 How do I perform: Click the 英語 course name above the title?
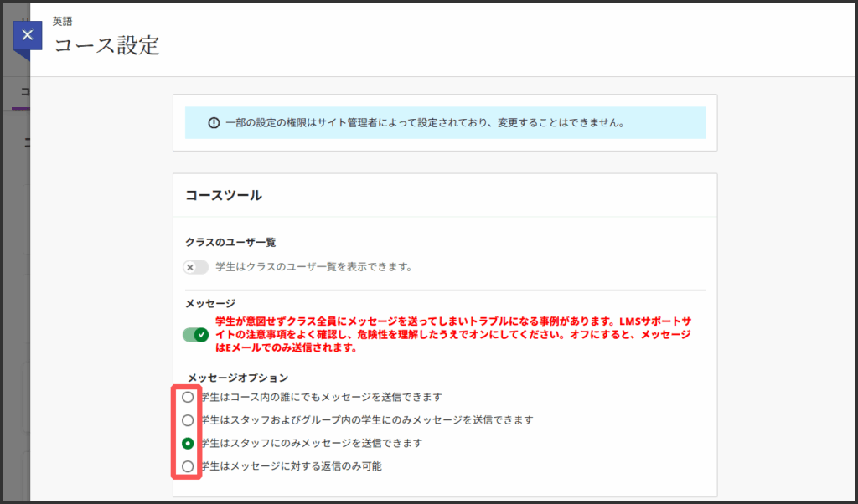pos(63,22)
